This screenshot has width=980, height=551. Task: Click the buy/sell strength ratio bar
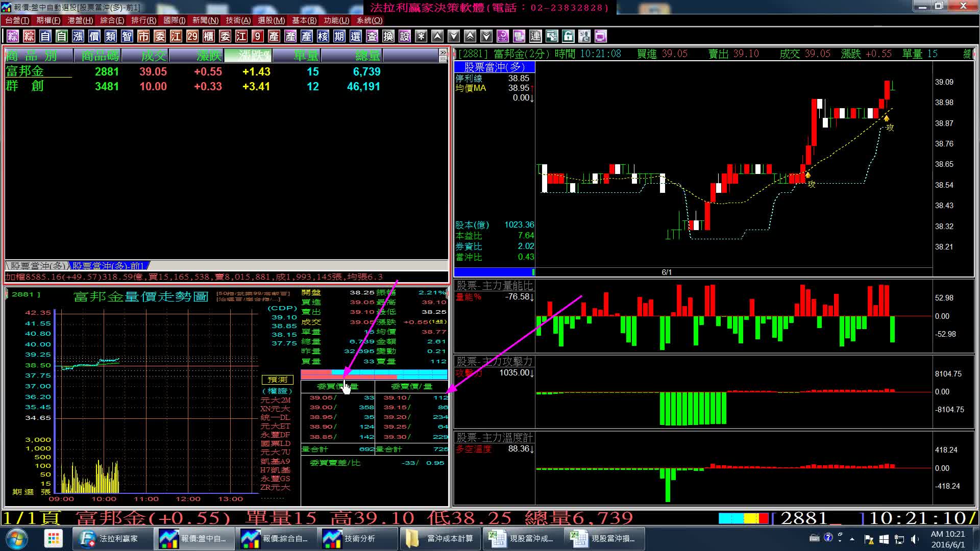pyautogui.click(x=374, y=374)
